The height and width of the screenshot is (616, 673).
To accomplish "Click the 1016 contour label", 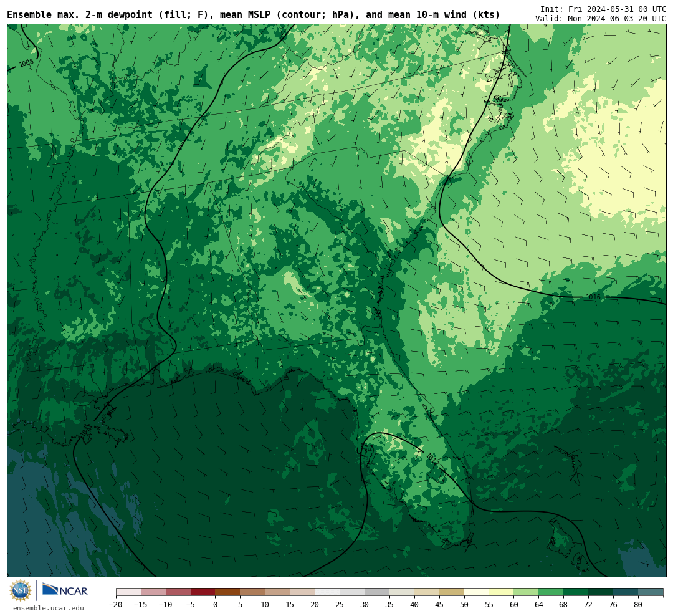I will [x=593, y=297].
